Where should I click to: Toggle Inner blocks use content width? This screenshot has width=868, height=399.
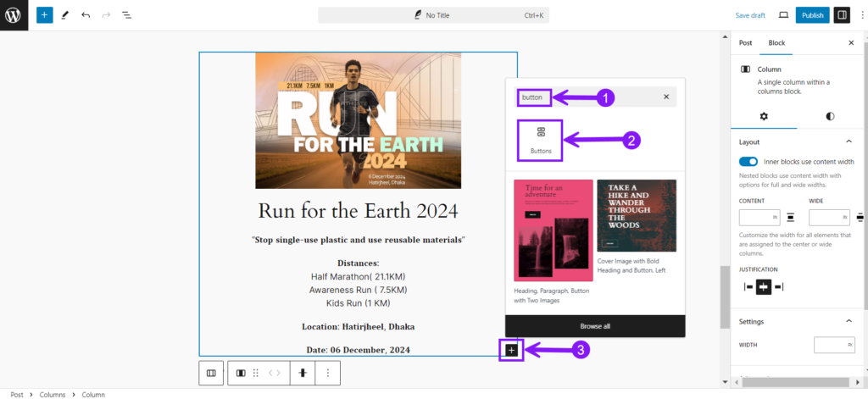(x=748, y=162)
